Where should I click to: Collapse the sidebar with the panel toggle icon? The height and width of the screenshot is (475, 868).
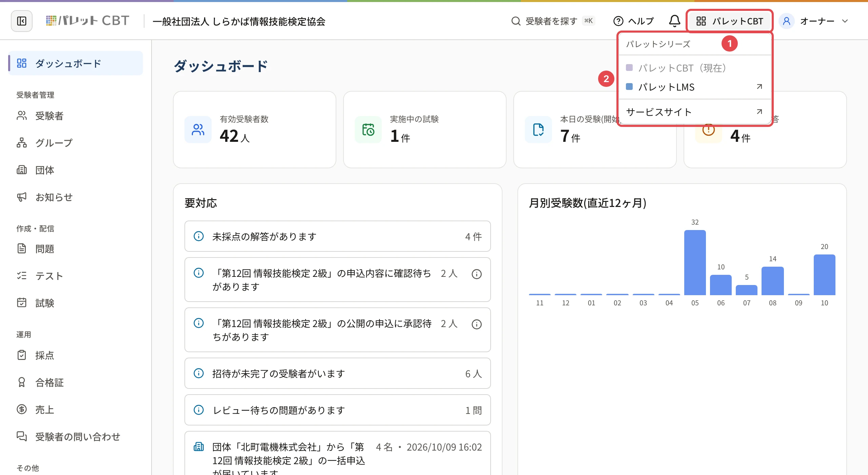click(x=22, y=21)
